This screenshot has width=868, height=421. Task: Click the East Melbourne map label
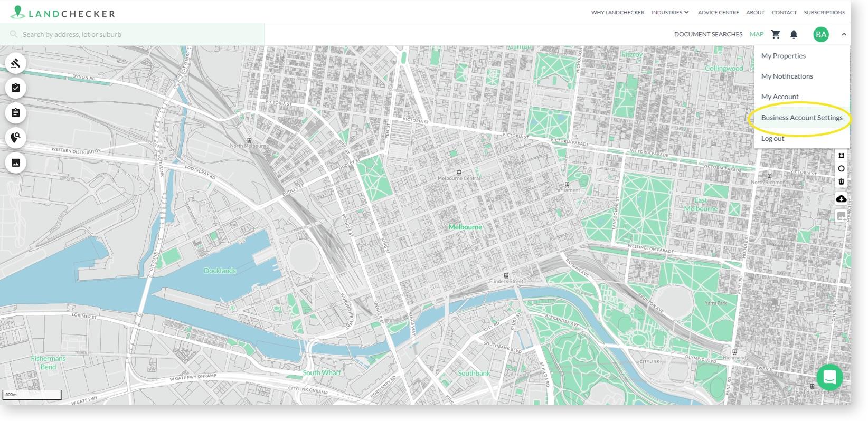tap(701, 205)
